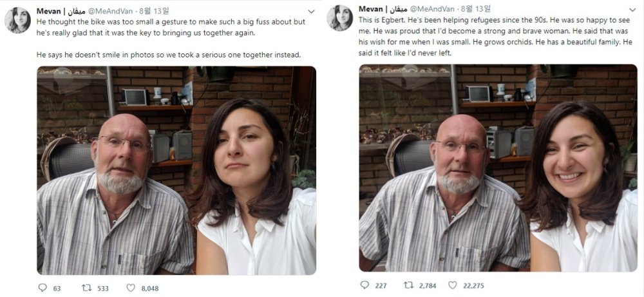Open the @MeAndVan handle on the bike tweet
Screen dimensions: 644x297
(x=113, y=11)
